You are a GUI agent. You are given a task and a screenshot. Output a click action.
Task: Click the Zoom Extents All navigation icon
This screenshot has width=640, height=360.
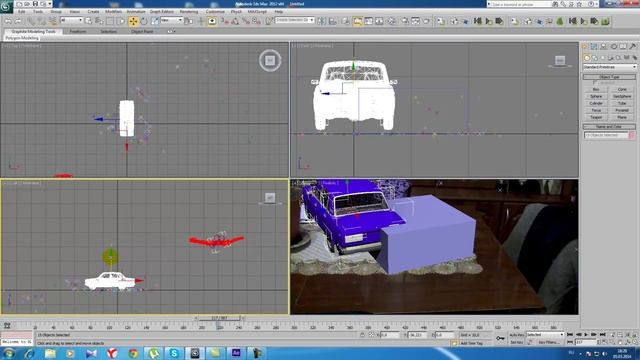point(635,334)
